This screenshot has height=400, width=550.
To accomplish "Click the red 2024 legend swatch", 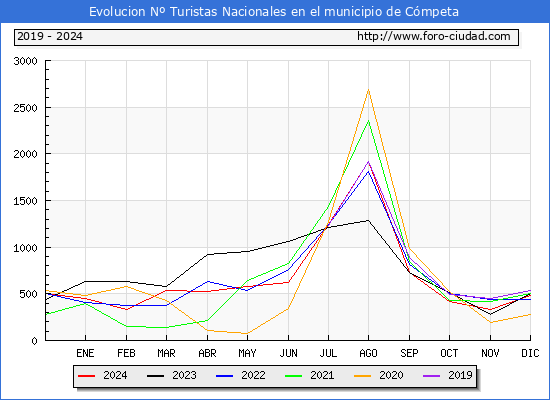I will [x=86, y=376].
